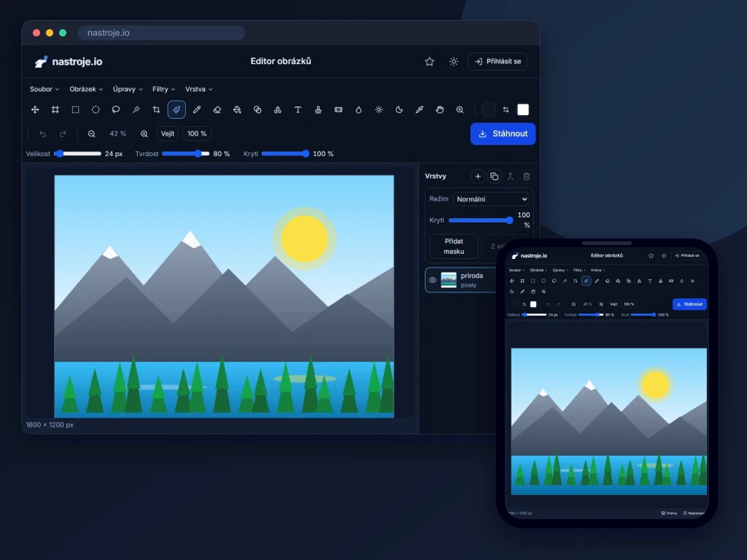Select the tool between Stamp and droplet icons
The height and width of the screenshot is (560, 747).
coord(338,109)
